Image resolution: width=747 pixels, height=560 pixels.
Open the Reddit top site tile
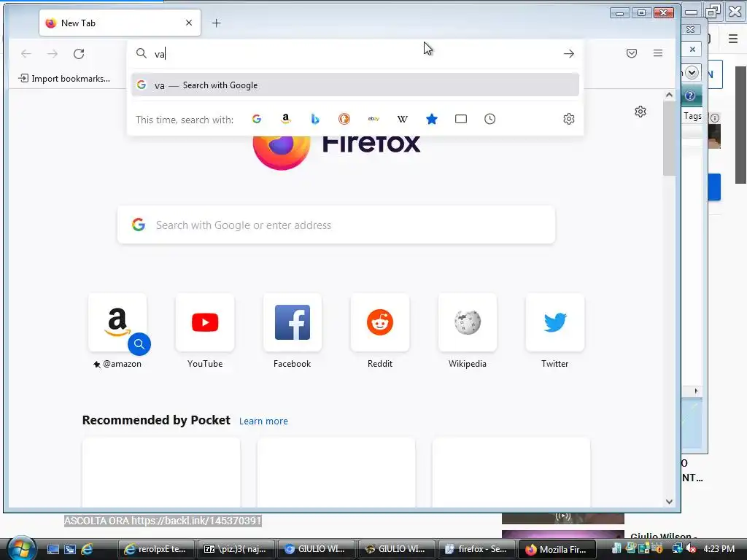379,322
